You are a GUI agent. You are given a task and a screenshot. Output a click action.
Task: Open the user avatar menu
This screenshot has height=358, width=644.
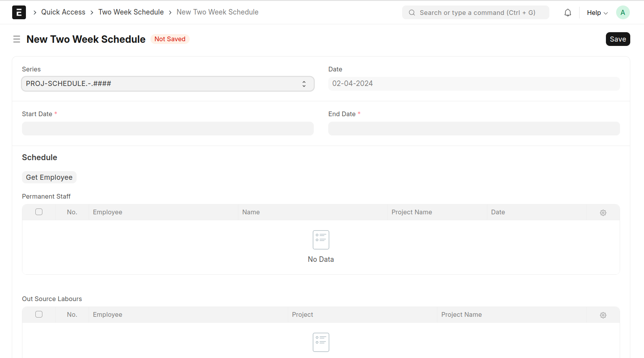click(x=622, y=13)
